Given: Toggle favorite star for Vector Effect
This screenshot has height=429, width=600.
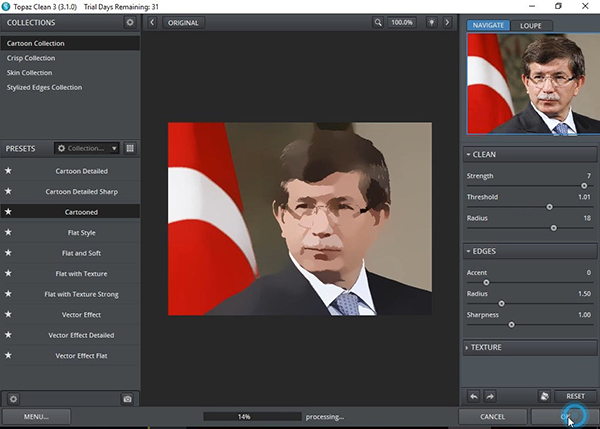Looking at the screenshot, I should click(x=8, y=314).
